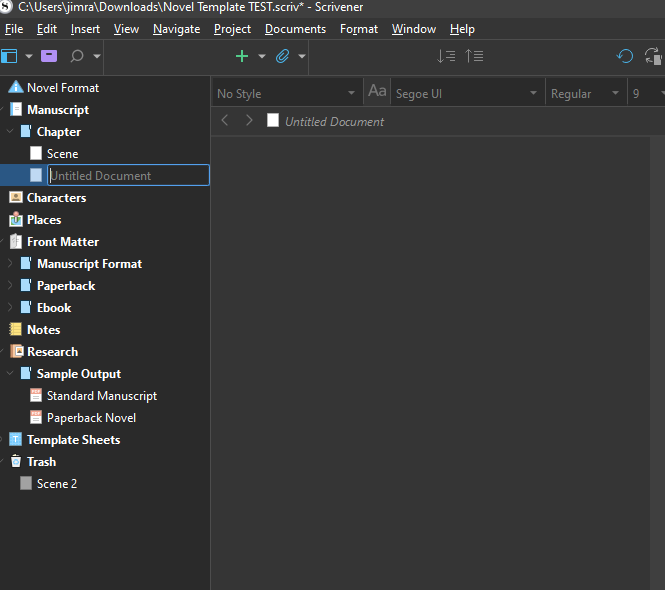Screen dimensions: 665x590
Task: Click the back navigation arrow in editor header
Action: pos(225,120)
